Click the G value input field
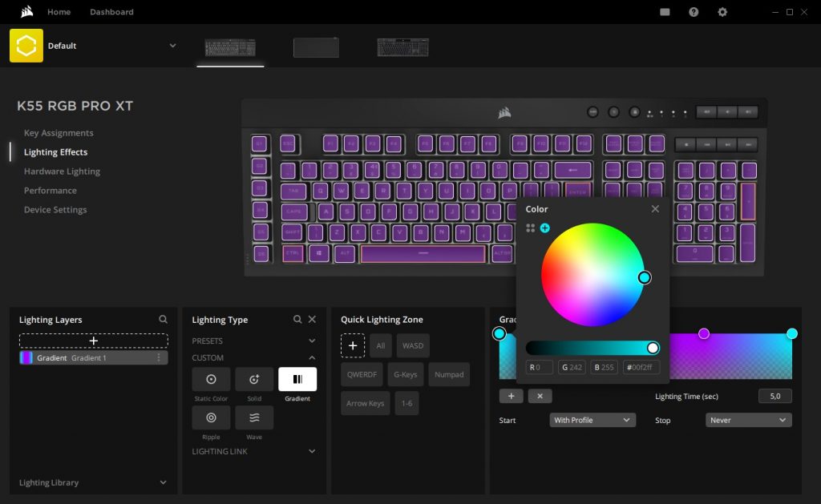821x504 pixels. (572, 368)
